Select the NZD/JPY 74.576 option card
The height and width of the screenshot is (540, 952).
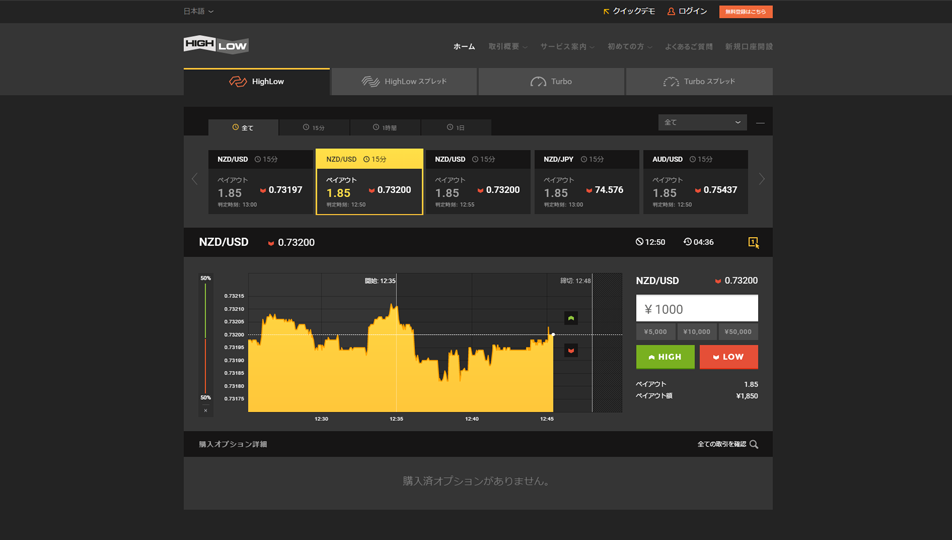pos(586,182)
